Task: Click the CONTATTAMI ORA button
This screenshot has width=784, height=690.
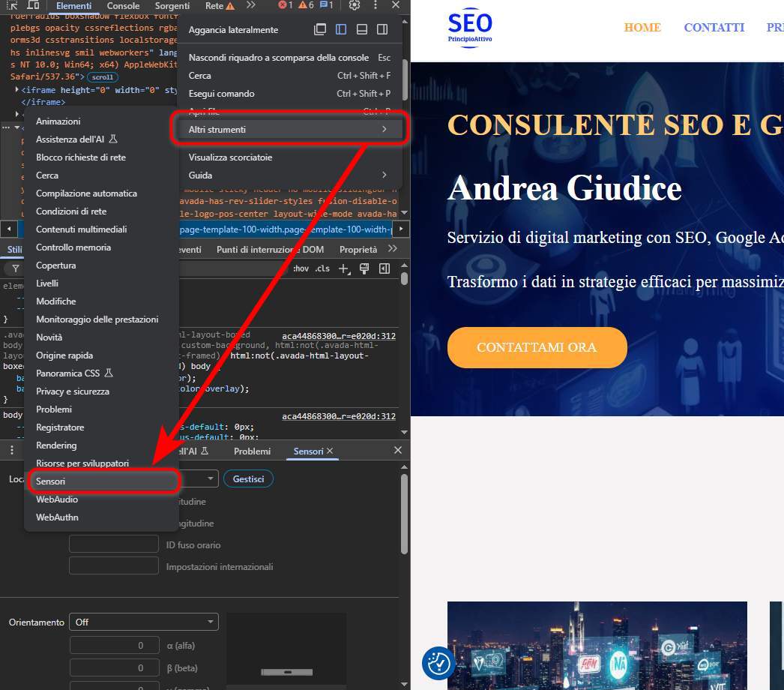Action: pos(537,347)
